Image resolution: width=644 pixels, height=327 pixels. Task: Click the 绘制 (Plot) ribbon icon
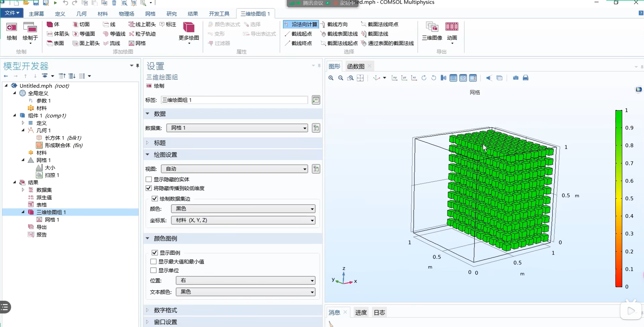tap(11, 31)
